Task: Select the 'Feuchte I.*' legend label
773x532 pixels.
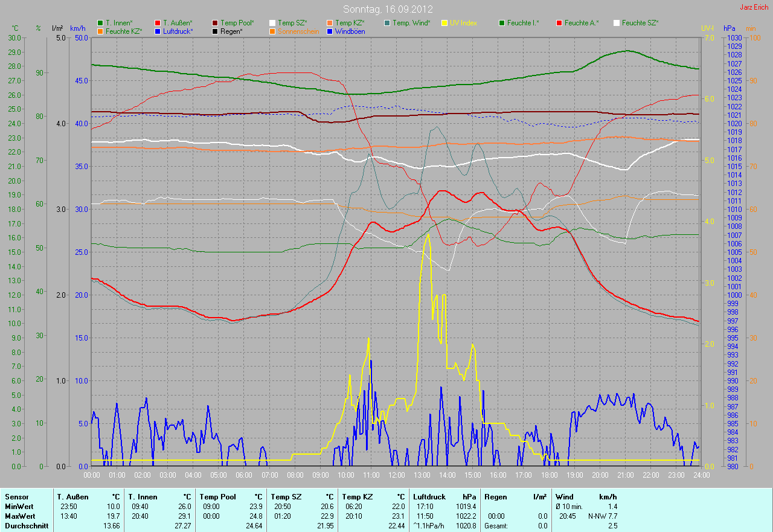Action: point(523,23)
